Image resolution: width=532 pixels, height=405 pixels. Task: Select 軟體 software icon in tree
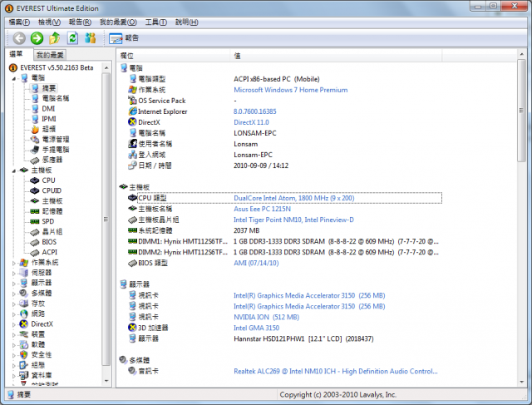[x=24, y=345]
